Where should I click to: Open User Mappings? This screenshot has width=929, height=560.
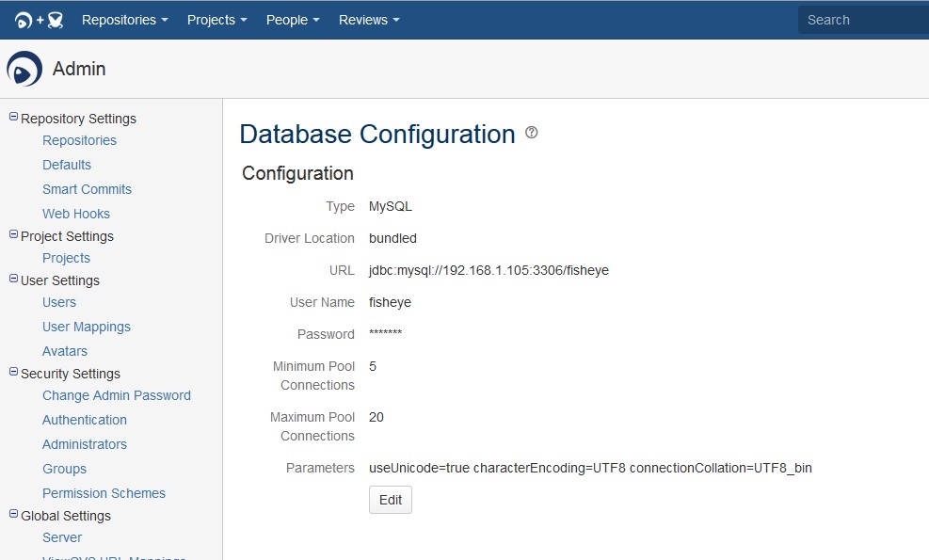tap(87, 327)
